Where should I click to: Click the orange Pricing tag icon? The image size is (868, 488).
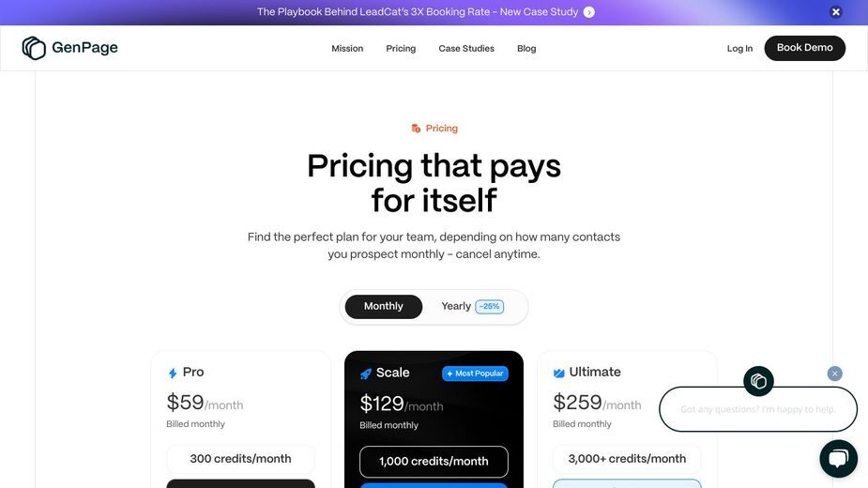(x=416, y=129)
